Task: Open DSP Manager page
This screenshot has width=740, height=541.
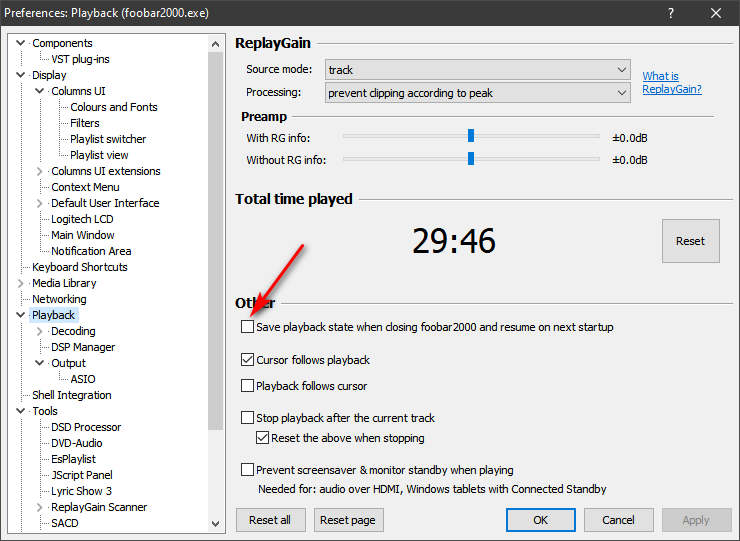Action: pyautogui.click(x=83, y=347)
